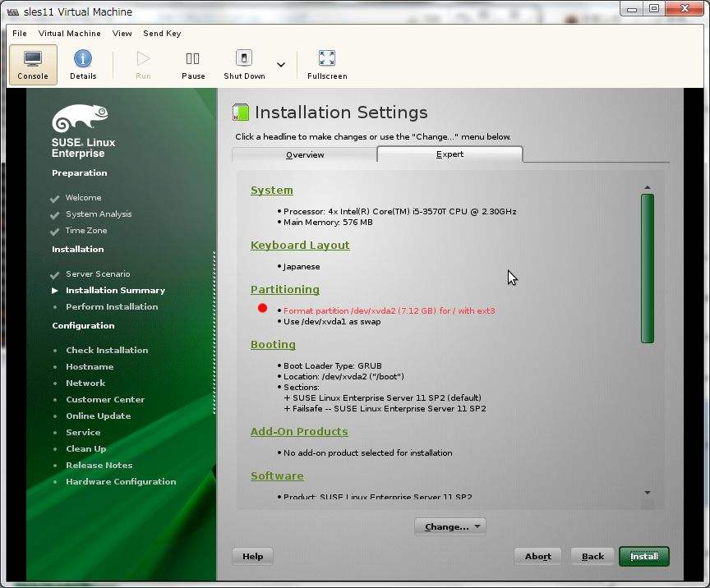Switch to Fullscreen mode

tap(327, 65)
